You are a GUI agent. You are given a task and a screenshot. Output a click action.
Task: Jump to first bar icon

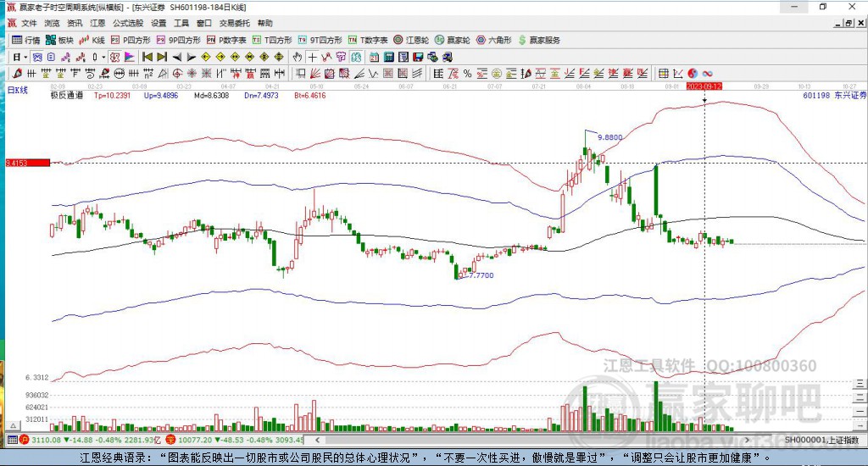point(147,57)
